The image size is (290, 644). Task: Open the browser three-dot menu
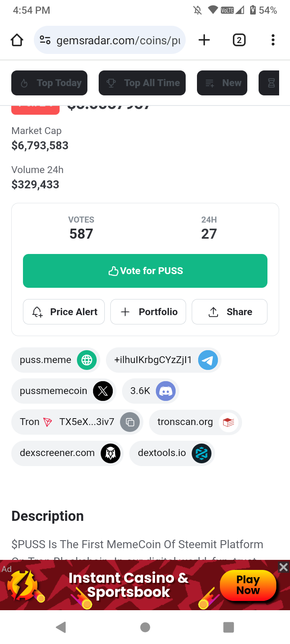tap(273, 40)
